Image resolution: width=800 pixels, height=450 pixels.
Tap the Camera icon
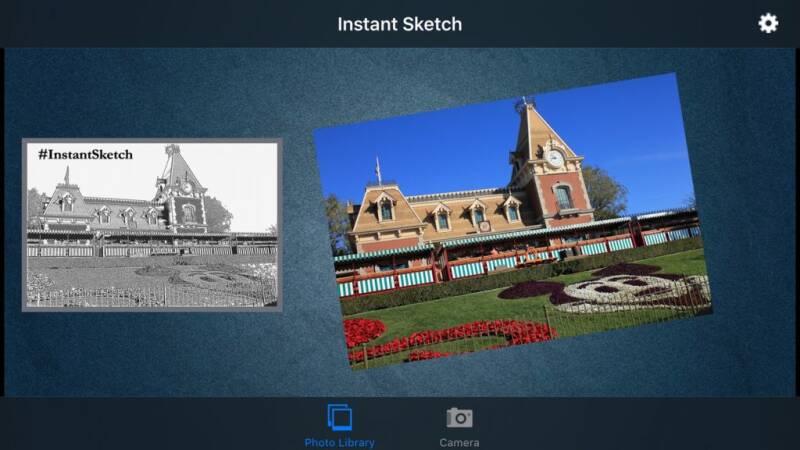(459, 418)
